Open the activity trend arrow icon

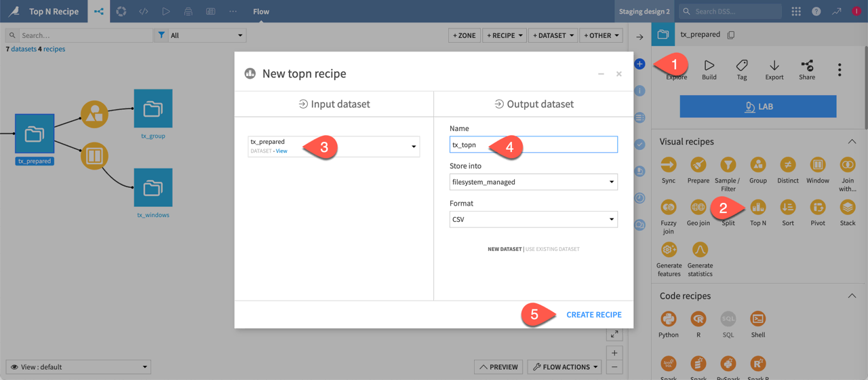point(837,12)
